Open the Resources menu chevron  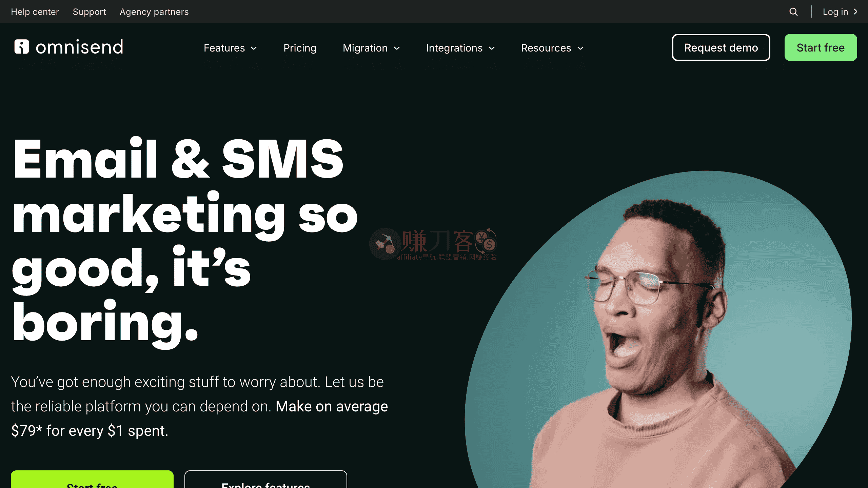click(x=580, y=48)
